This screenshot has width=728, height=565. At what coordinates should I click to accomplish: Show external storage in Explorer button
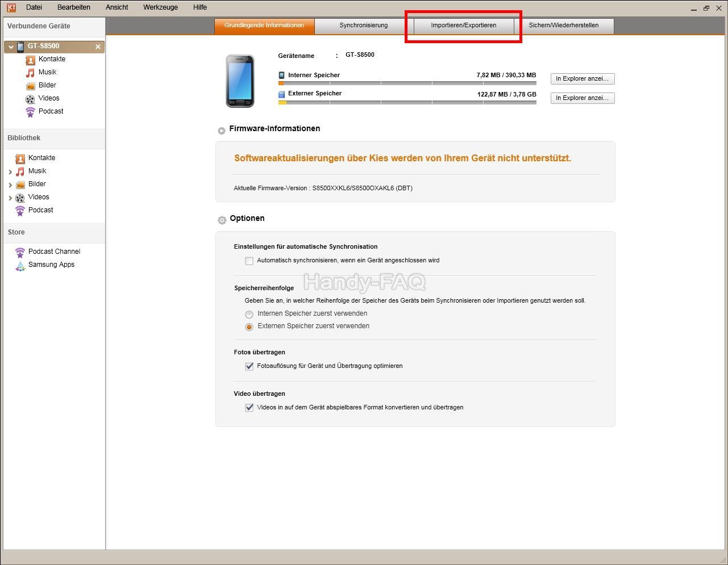coord(583,98)
